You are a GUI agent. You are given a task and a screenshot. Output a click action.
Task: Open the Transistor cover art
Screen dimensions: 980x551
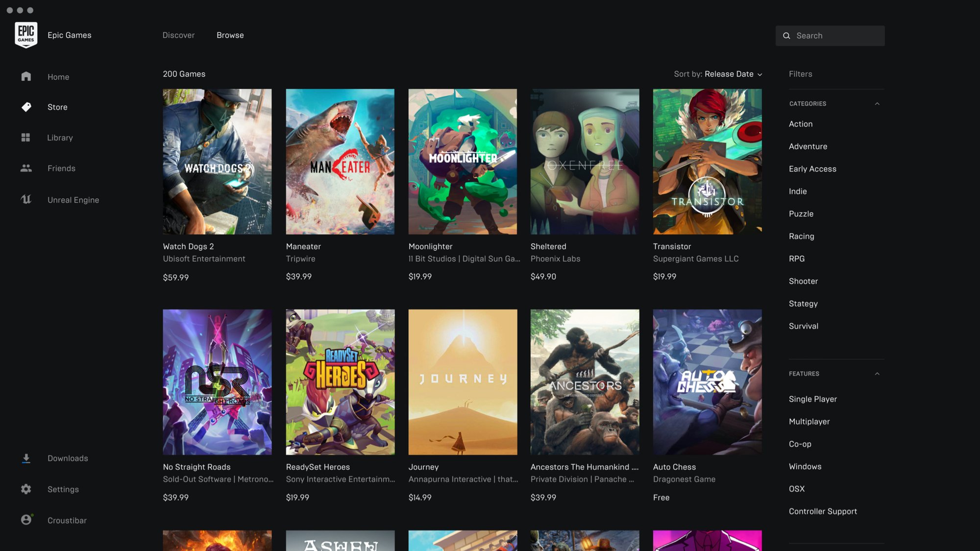pos(707,162)
